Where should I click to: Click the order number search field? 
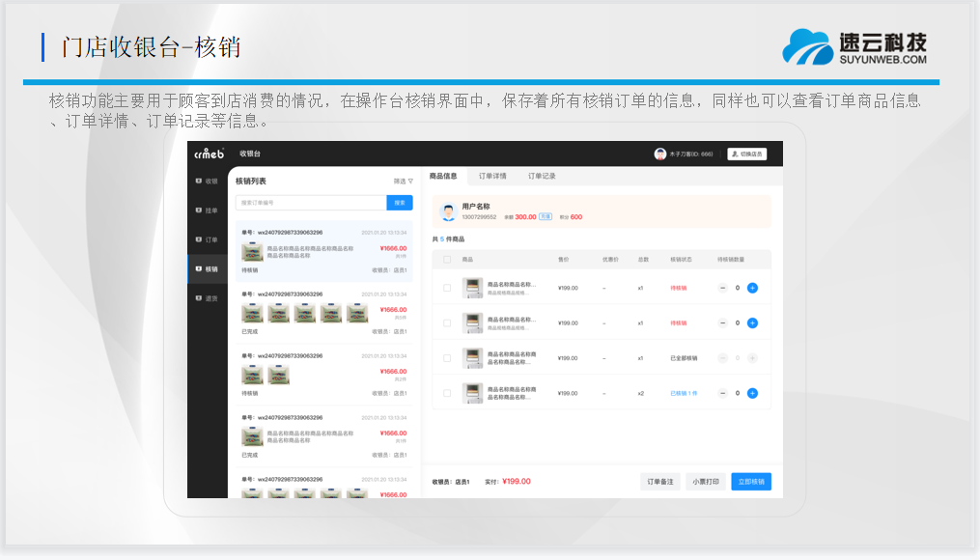pos(310,203)
